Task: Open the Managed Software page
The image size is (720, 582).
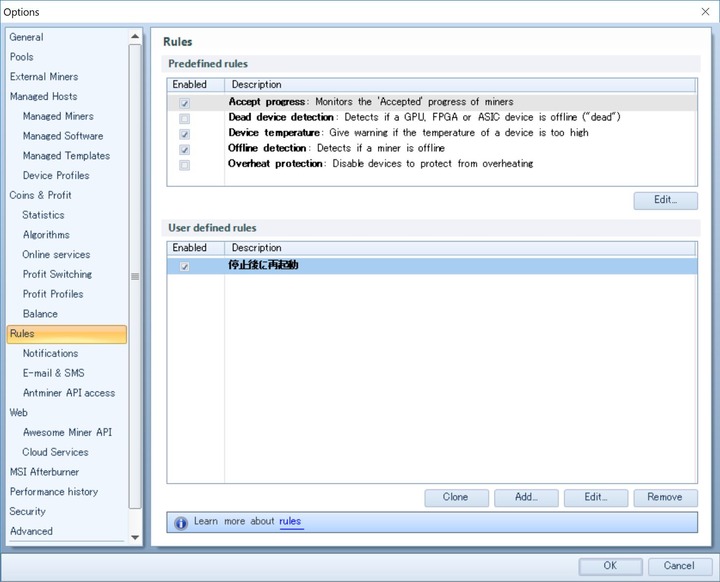Action: coord(63,136)
